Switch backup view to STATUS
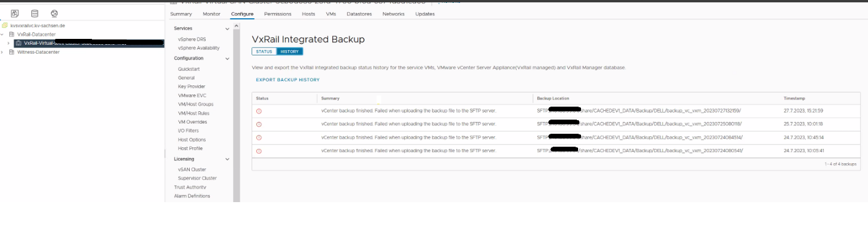Screen dimensions: 868x241 pyautogui.click(x=264, y=52)
